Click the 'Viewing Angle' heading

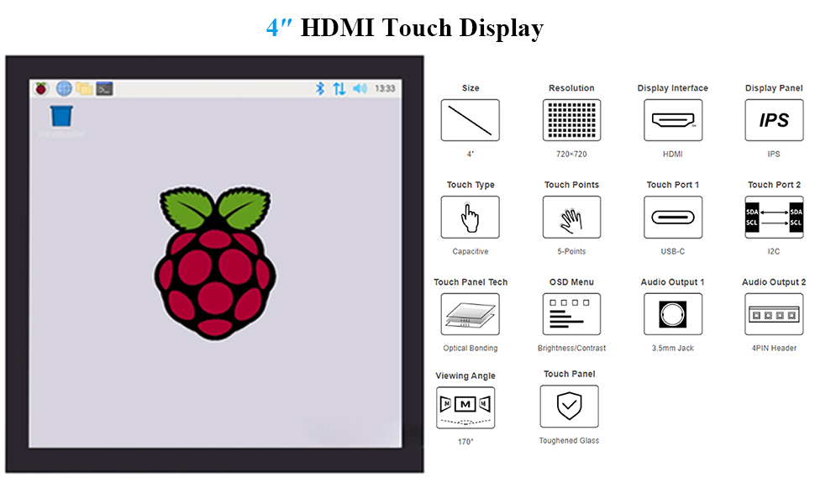pos(465,375)
